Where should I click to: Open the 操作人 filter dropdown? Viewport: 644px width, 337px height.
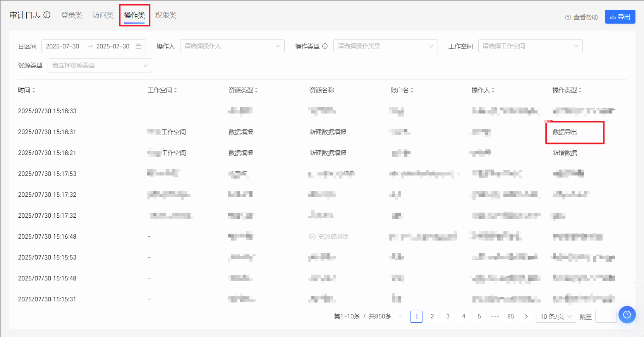(x=232, y=46)
